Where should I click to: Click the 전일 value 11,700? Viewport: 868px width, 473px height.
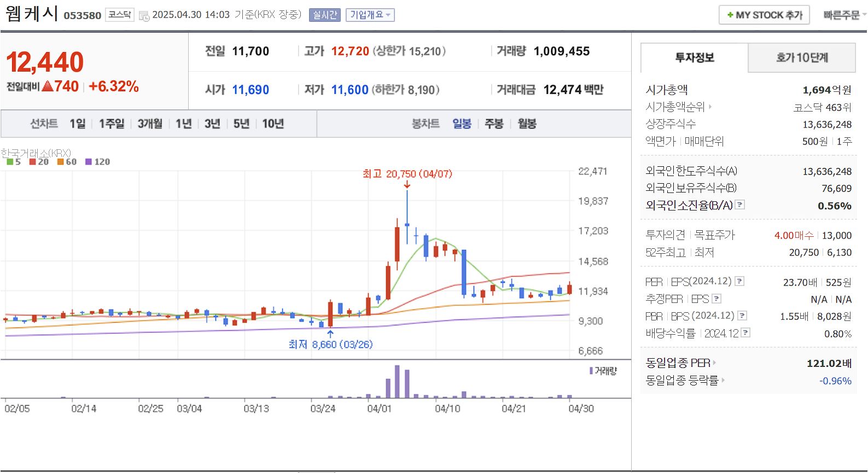coord(251,51)
